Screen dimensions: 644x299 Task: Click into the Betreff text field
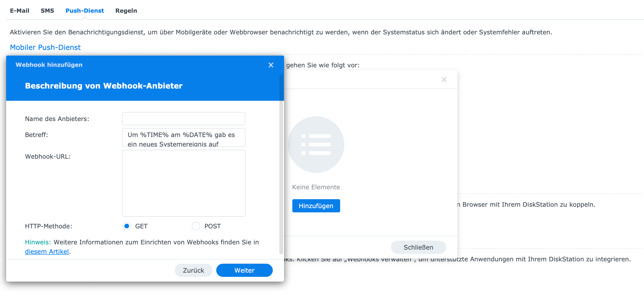(183, 138)
